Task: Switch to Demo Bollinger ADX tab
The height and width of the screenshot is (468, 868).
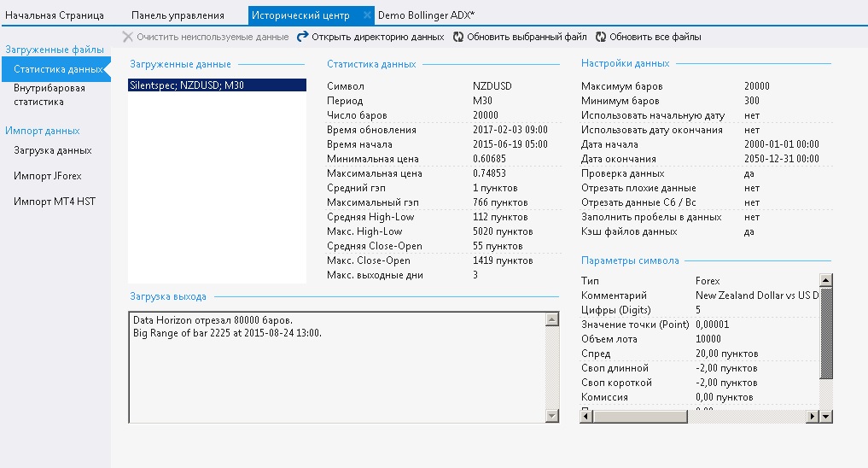Action: [426, 15]
